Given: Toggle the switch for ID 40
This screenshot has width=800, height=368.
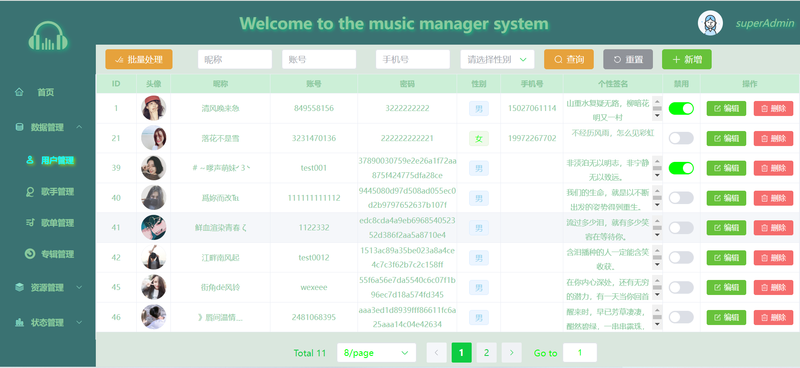Looking at the screenshot, I should tap(681, 198).
